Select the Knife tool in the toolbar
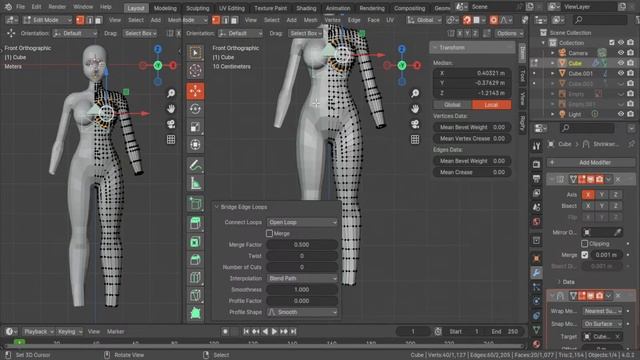 click(195, 296)
